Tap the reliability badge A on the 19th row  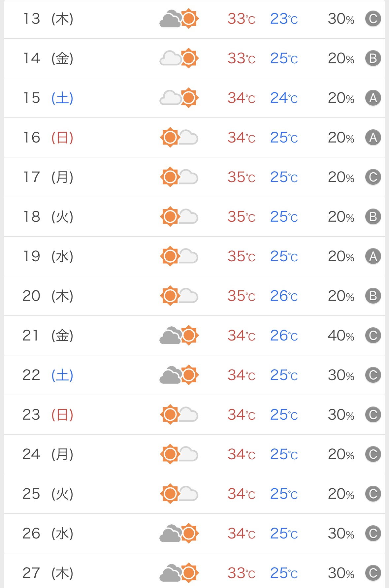pos(373,256)
